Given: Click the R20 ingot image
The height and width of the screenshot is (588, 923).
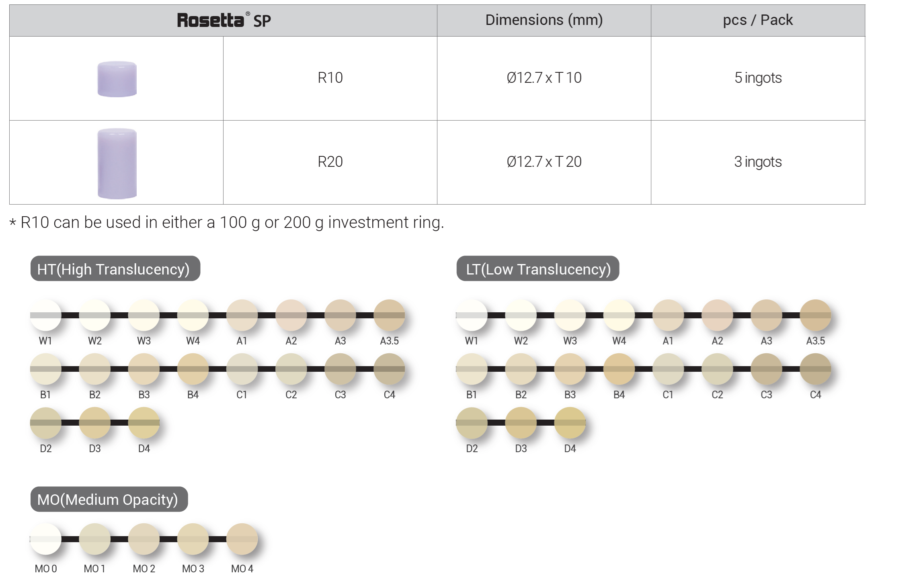Looking at the screenshot, I should [x=117, y=163].
